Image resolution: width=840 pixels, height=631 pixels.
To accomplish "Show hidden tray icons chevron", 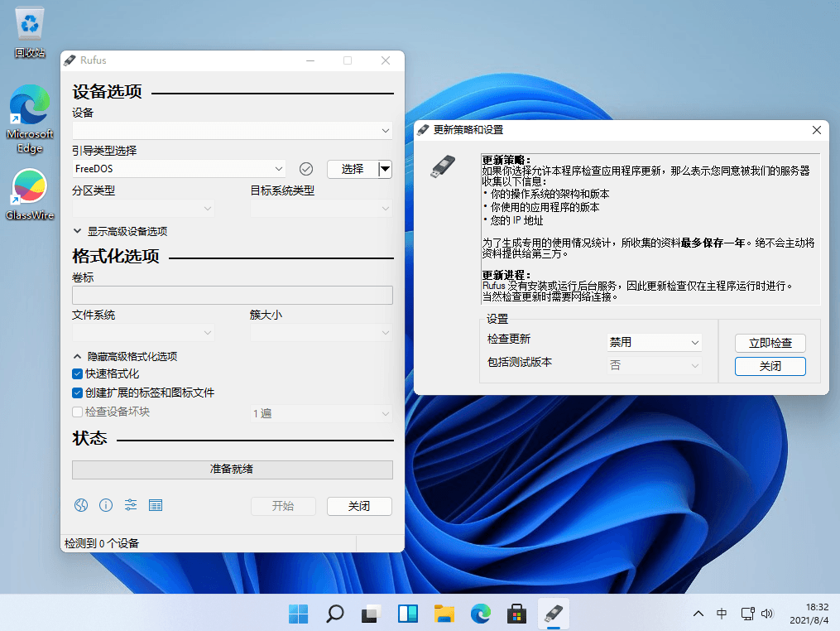I will [698, 614].
